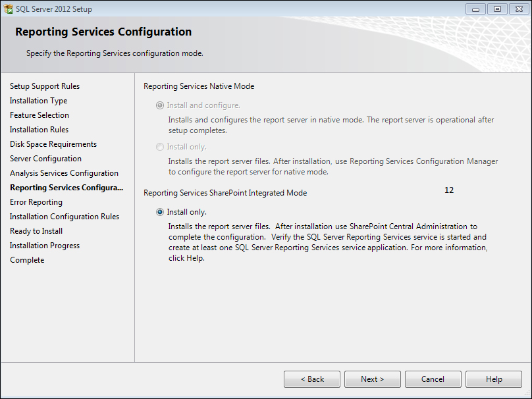Select Error Reporting step in sidebar
532x399 pixels.
[x=36, y=202]
